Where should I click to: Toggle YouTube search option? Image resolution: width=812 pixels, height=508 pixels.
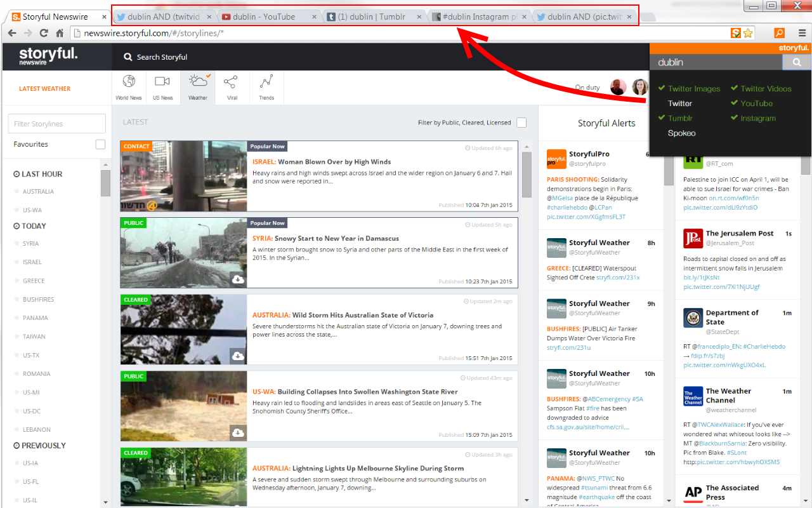(752, 104)
